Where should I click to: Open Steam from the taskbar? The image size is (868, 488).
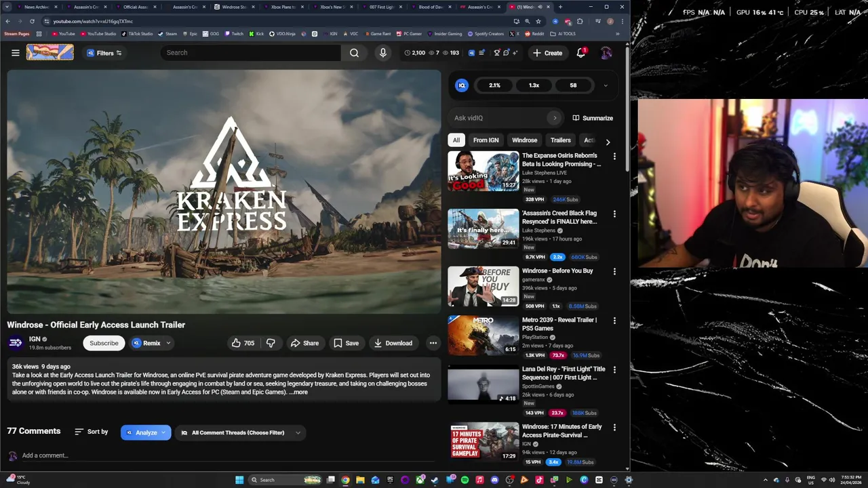pyautogui.click(x=435, y=480)
